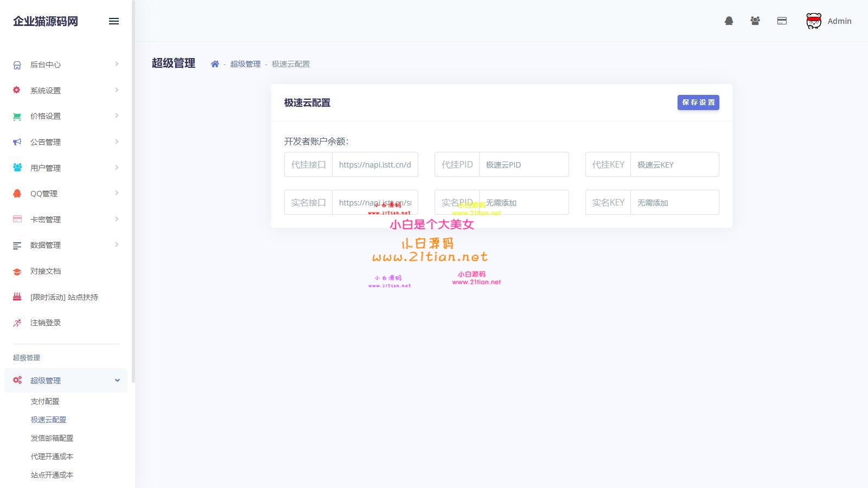Image resolution: width=868 pixels, height=488 pixels.
Task: Click the users icon in the top bar
Action: pyautogui.click(x=755, y=21)
